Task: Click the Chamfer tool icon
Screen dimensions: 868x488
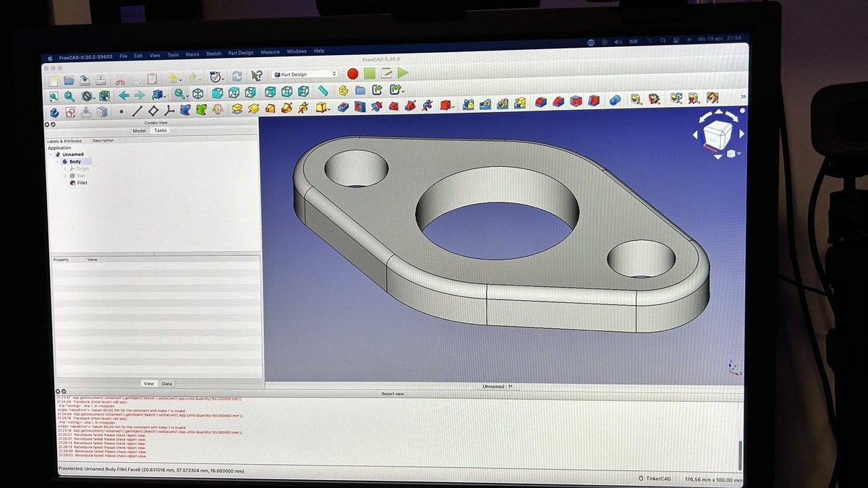Action: 559,102
